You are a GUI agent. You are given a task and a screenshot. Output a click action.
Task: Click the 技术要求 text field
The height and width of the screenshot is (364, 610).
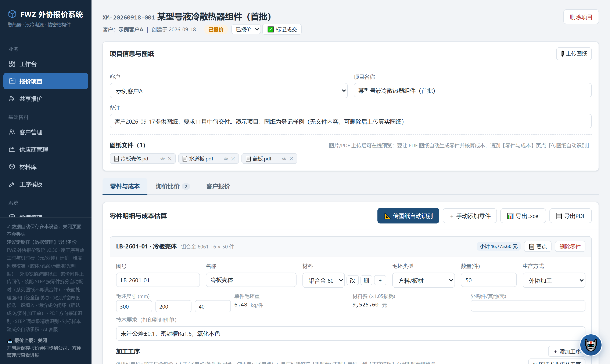pyautogui.click(x=351, y=333)
